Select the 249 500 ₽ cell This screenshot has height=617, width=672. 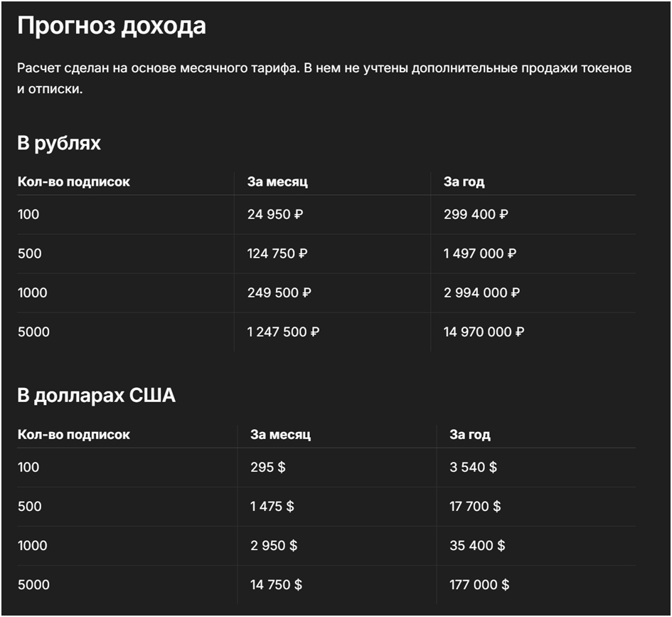click(x=279, y=292)
